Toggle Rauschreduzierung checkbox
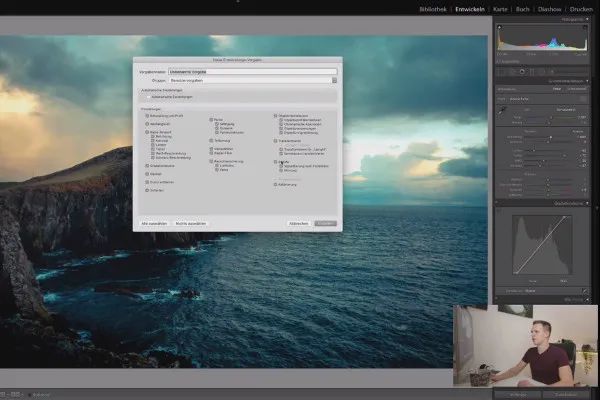The image size is (600, 400). (x=211, y=162)
